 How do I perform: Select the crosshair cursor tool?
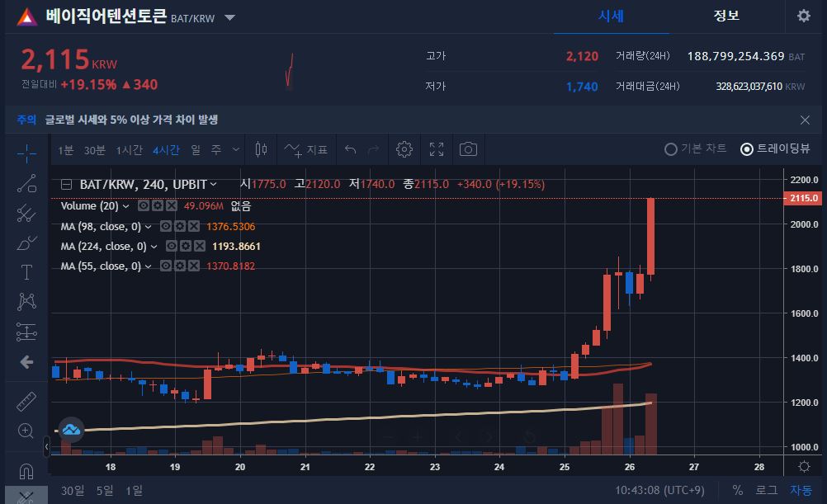click(26, 153)
